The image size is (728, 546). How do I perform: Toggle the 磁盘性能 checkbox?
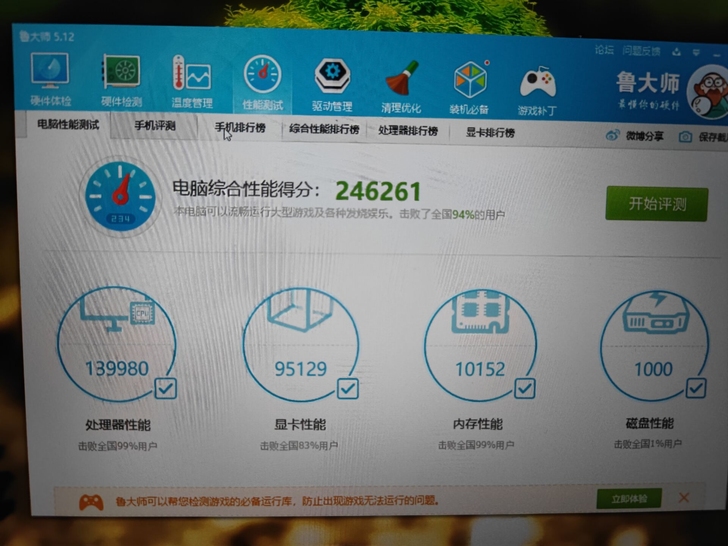[696, 388]
